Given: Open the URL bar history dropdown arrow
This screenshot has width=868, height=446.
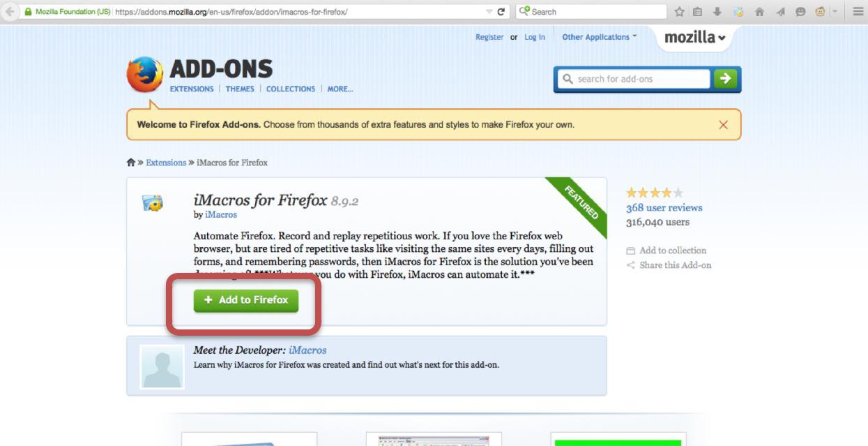Looking at the screenshot, I should pos(489,12).
